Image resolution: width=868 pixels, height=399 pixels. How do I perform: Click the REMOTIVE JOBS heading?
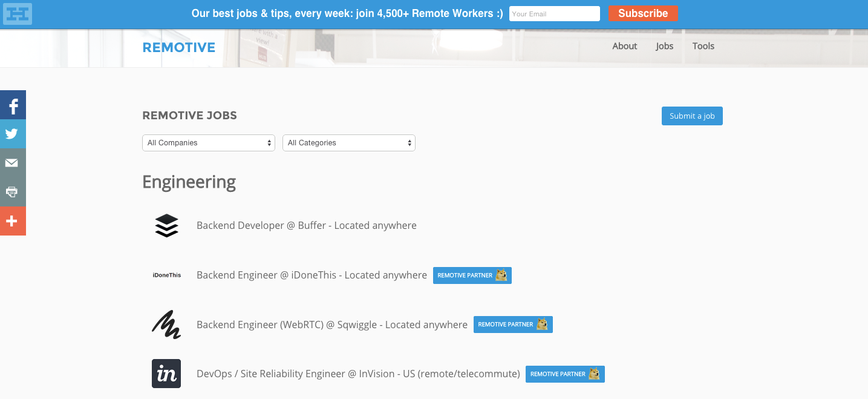(x=189, y=115)
